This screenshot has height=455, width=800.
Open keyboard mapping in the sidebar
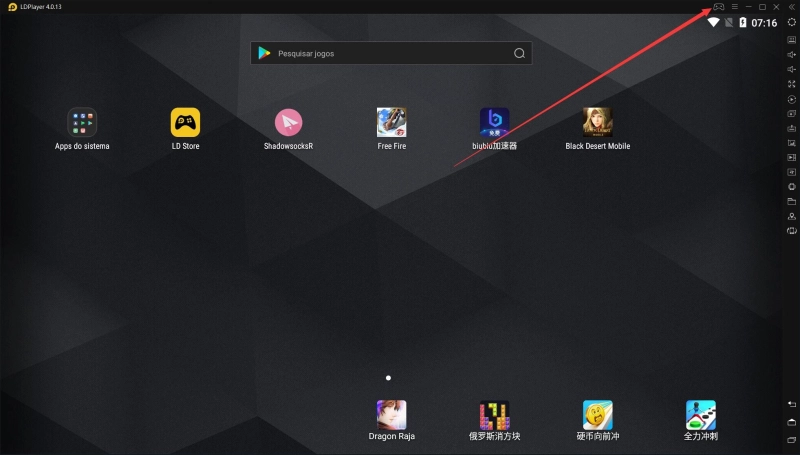792,39
